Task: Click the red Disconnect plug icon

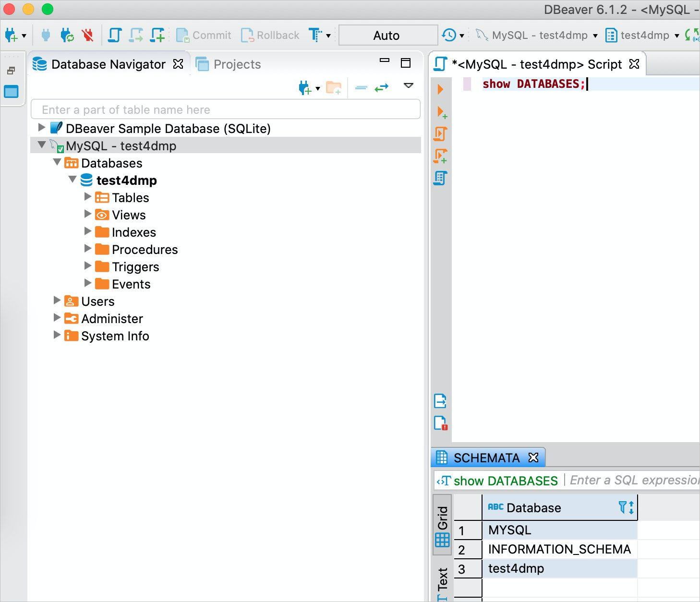Action: (87, 35)
